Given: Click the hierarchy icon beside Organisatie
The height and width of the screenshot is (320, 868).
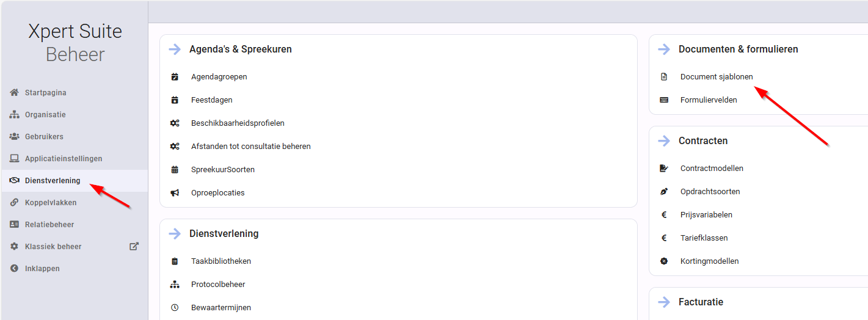Looking at the screenshot, I should tap(14, 115).
